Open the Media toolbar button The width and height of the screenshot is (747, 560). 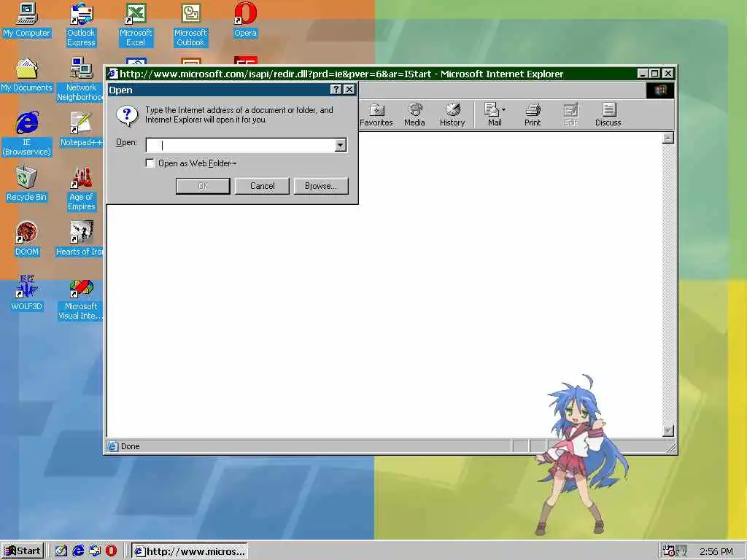[x=414, y=114]
